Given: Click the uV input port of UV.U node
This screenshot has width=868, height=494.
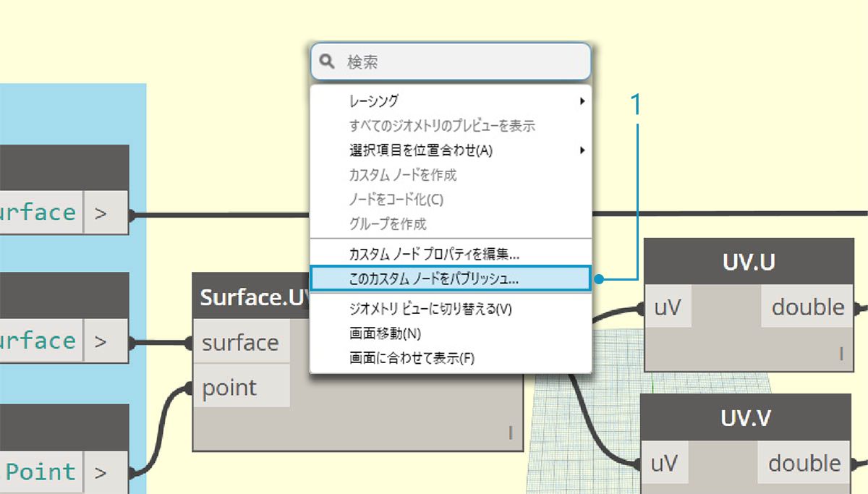Looking at the screenshot, I should click(667, 307).
